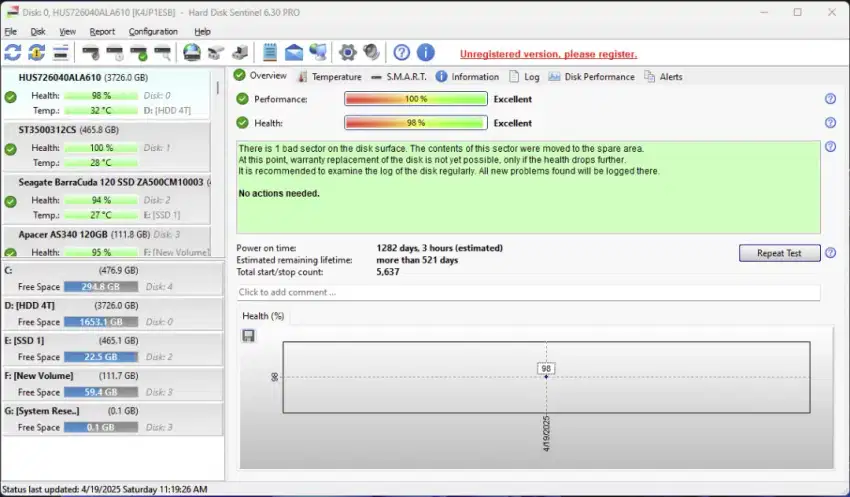This screenshot has height=497, width=850.
Task: Open the summary bars toolbar icon
Action: tap(61, 53)
